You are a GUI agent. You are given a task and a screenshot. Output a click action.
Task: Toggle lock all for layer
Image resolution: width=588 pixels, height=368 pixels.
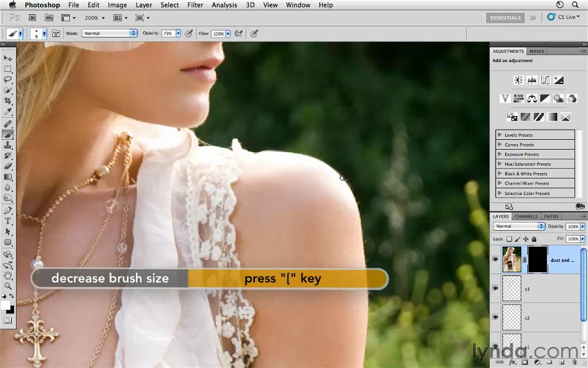(x=534, y=239)
